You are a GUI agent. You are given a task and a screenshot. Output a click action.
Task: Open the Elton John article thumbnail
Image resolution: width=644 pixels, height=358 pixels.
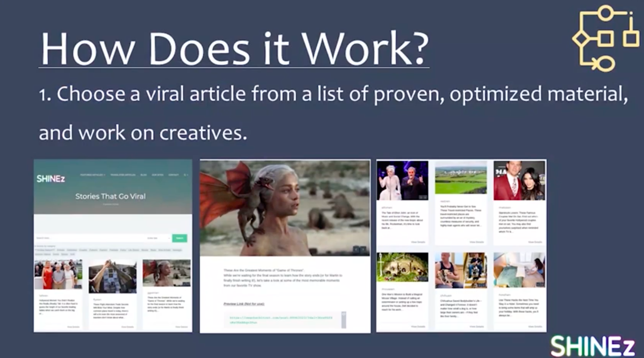coord(402,181)
